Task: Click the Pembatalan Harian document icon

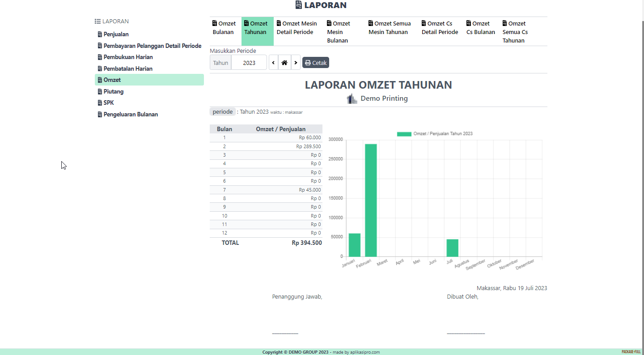Action: [100, 69]
